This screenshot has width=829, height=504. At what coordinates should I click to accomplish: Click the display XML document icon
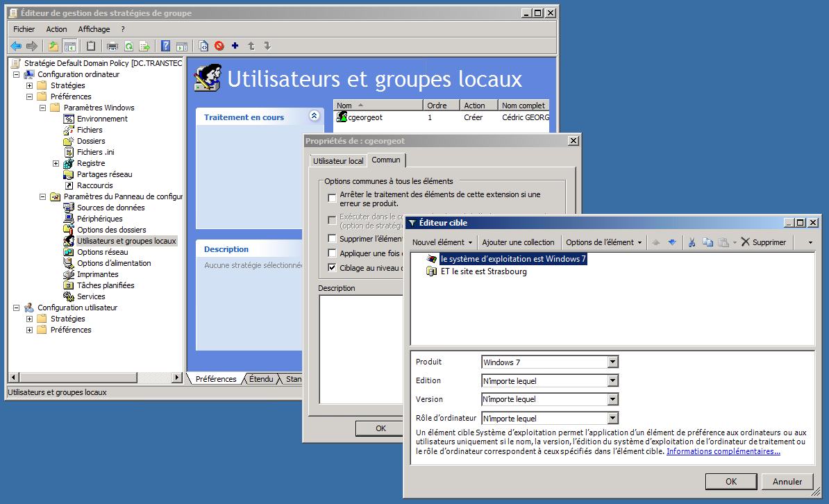coord(203,46)
